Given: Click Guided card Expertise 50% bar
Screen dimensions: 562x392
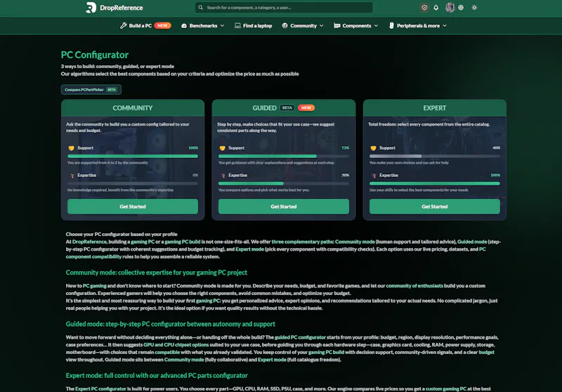Looking at the screenshot, I should coord(284,183).
